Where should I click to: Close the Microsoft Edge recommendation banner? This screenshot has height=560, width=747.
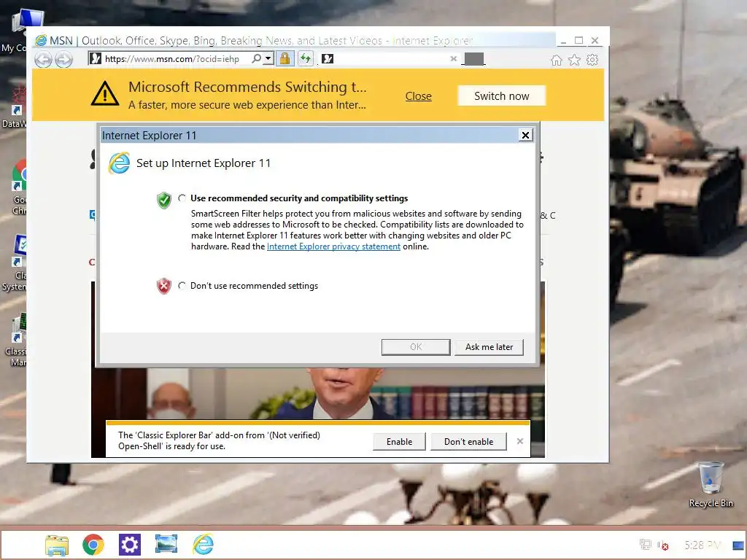[x=418, y=96]
